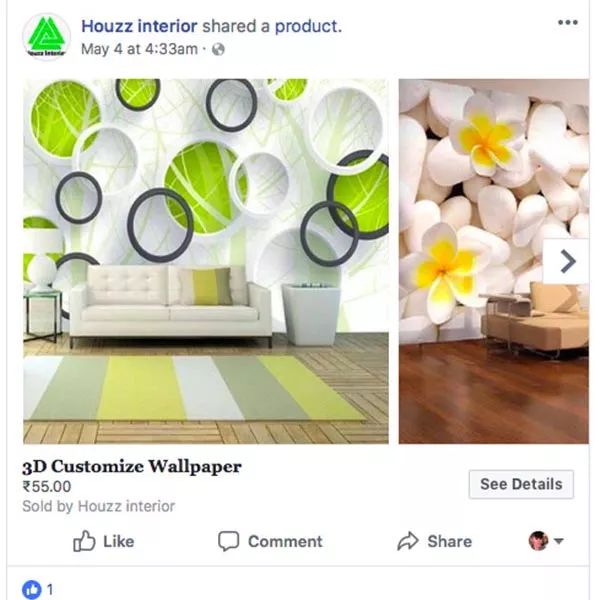Click the Like label to toggle like
Screen dimensions: 600x600
[119, 541]
